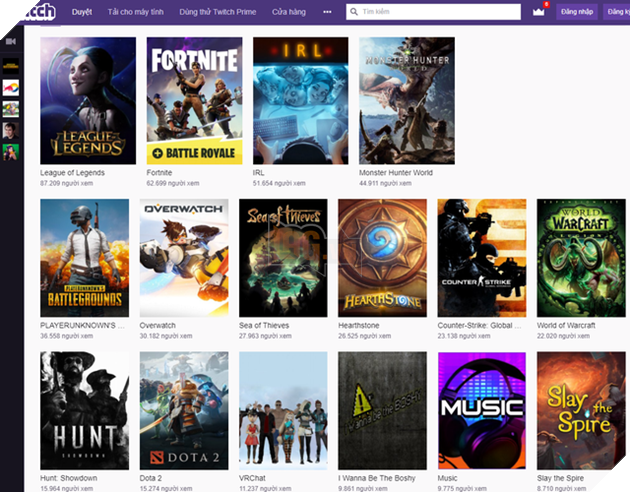
Task: Click the Sea of Thieves title link
Action: (x=264, y=325)
